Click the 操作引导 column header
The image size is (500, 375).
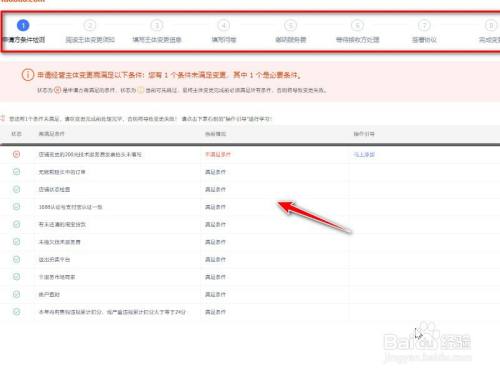[364, 134]
